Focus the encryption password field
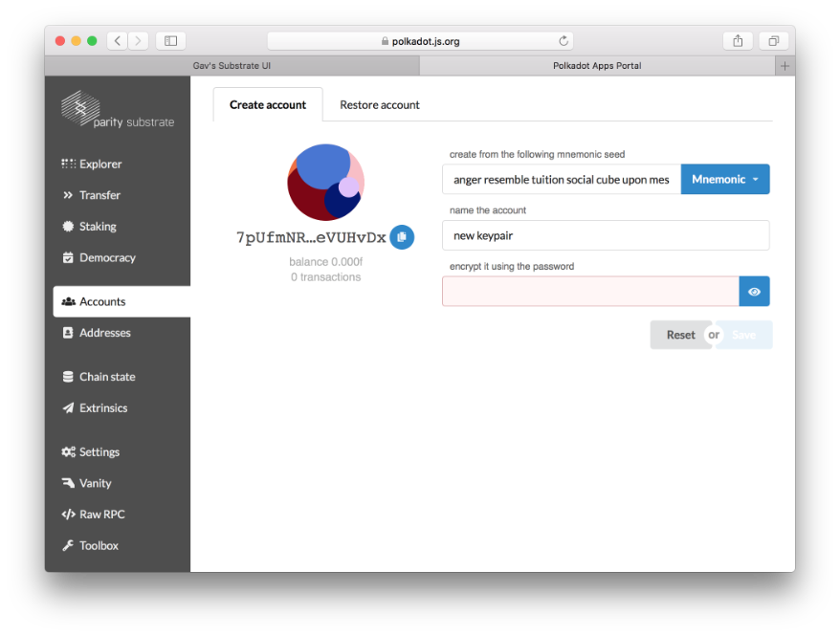The height and width of the screenshot is (636, 840). [x=589, y=292]
